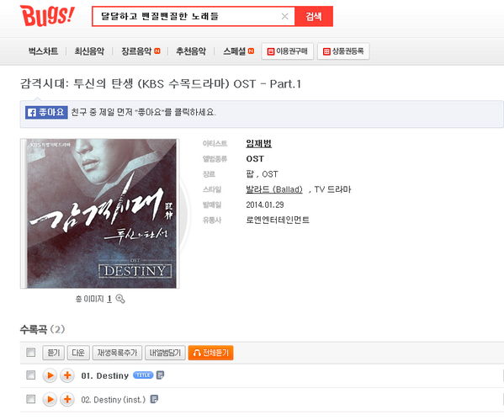
Task: Add track 02 Destiny (inst.) with plus icon
Action: 67,400
